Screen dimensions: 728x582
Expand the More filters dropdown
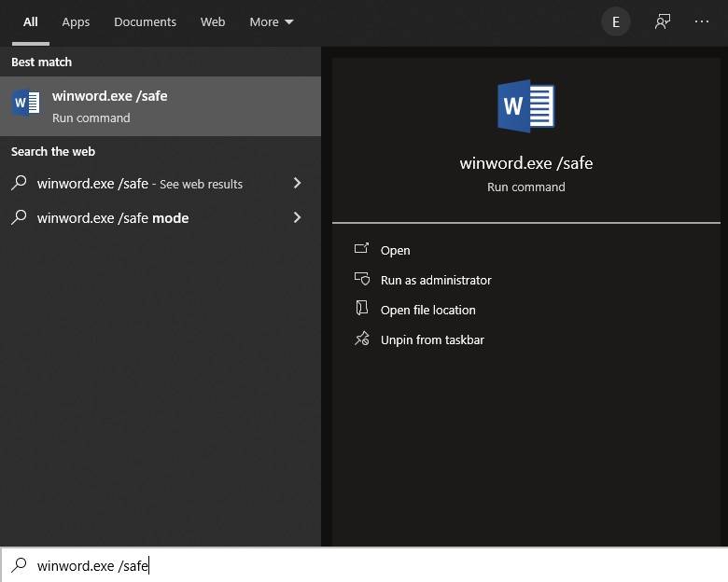(x=271, y=21)
